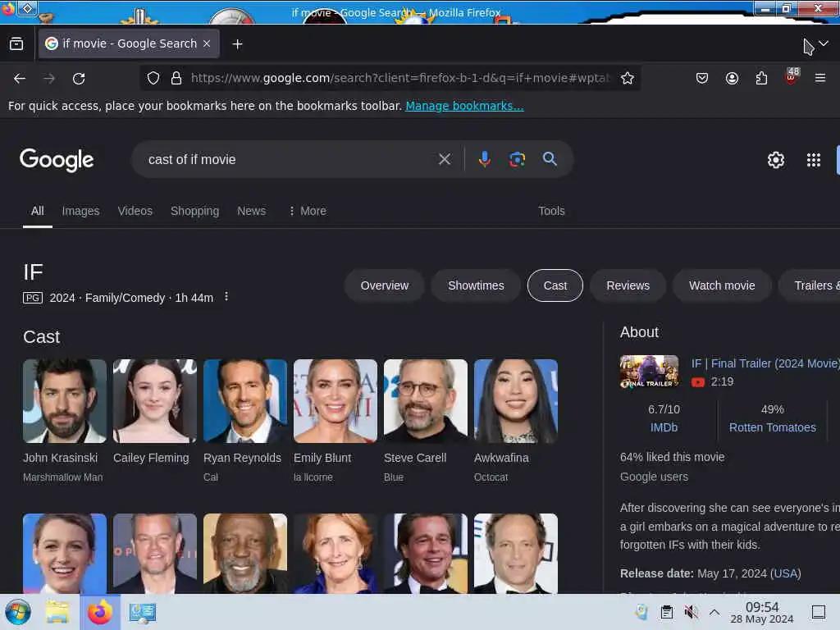Open a new tab

(237, 44)
